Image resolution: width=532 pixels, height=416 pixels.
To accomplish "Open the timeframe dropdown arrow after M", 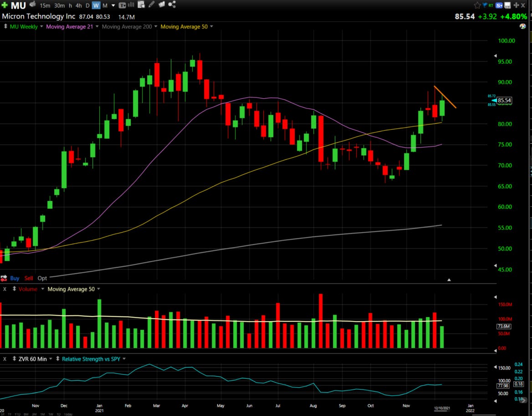I will (x=113, y=5).
